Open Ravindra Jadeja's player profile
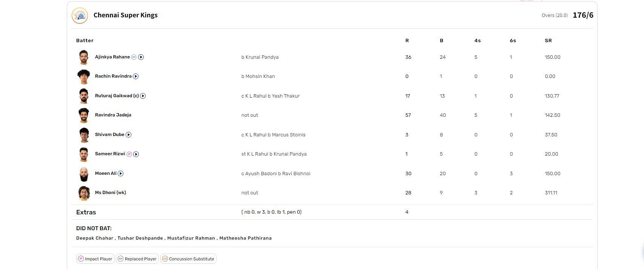 (113, 115)
